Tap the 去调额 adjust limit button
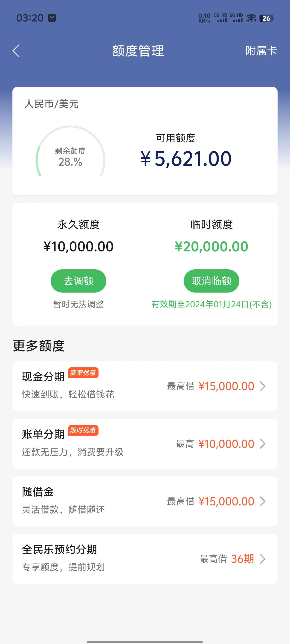290x644 pixels. 78,281
